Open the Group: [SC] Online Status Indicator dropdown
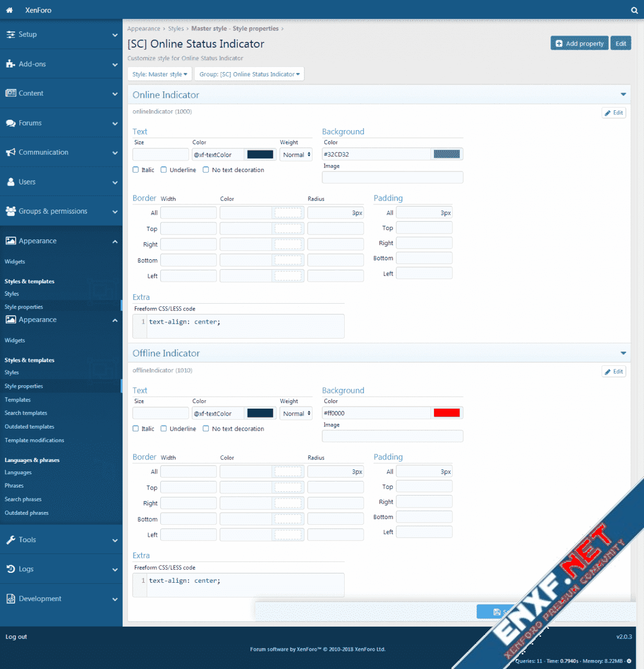Screen dimensions: 644x669 click(249, 74)
